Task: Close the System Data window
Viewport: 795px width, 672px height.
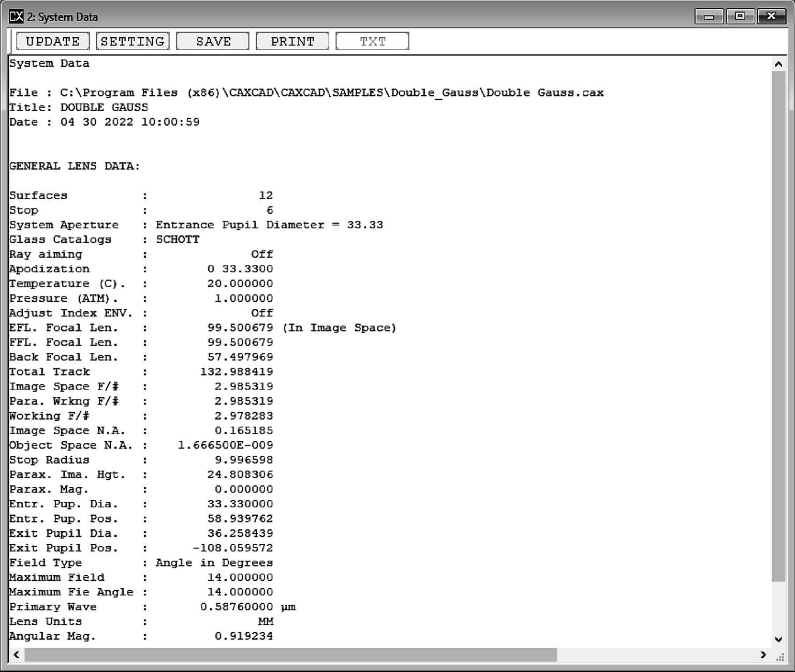Action: pyautogui.click(x=771, y=17)
